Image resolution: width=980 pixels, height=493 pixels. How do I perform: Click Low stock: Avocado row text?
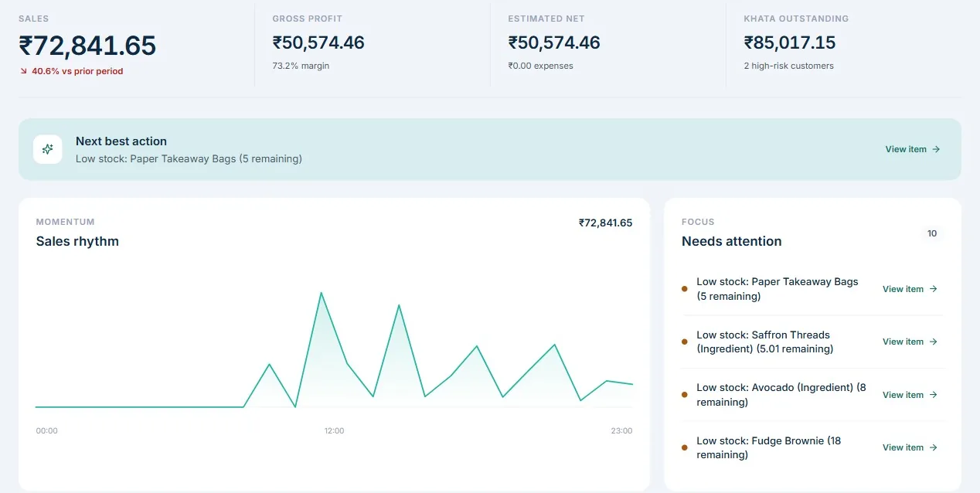coord(781,395)
